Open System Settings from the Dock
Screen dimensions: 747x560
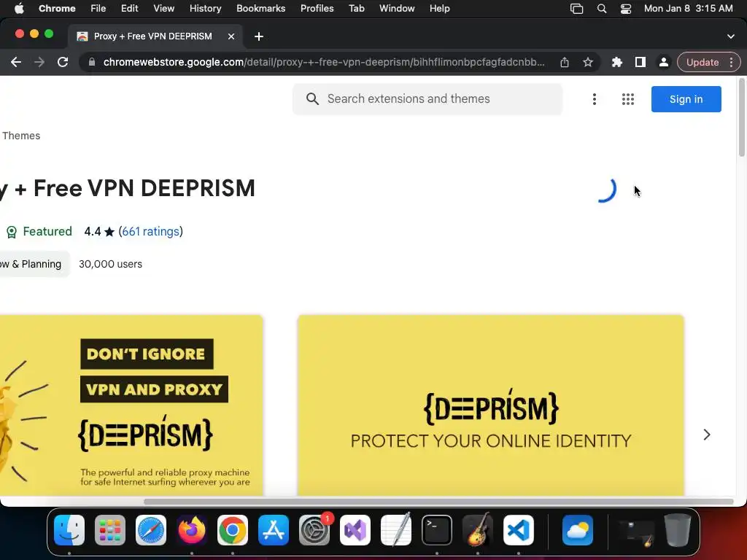(x=314, y=530)
